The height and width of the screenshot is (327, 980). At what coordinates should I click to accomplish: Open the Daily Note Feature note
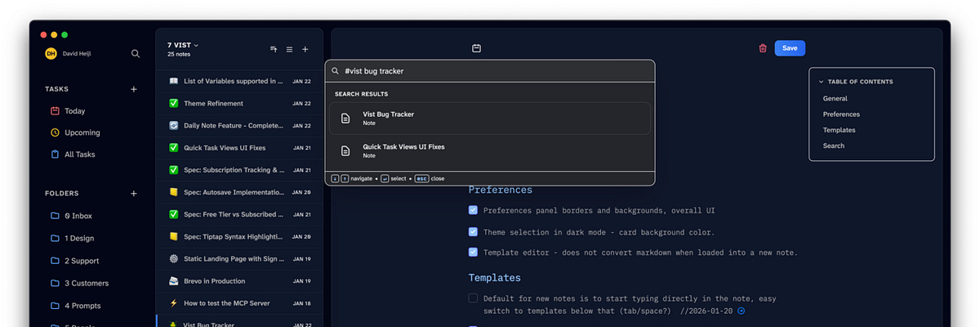click(239, 126)
